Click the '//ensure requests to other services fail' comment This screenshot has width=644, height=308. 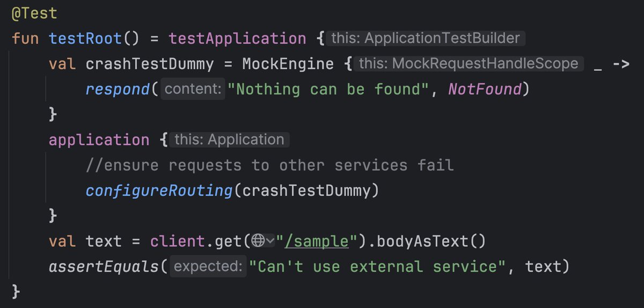(270, 165)
